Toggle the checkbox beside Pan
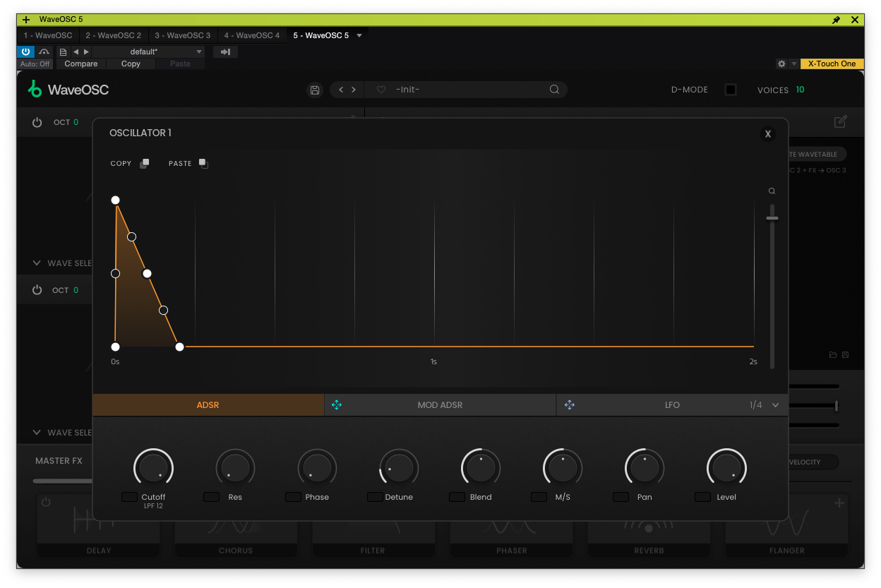Screen dimensions: 881x588 (x=621, y=497)
